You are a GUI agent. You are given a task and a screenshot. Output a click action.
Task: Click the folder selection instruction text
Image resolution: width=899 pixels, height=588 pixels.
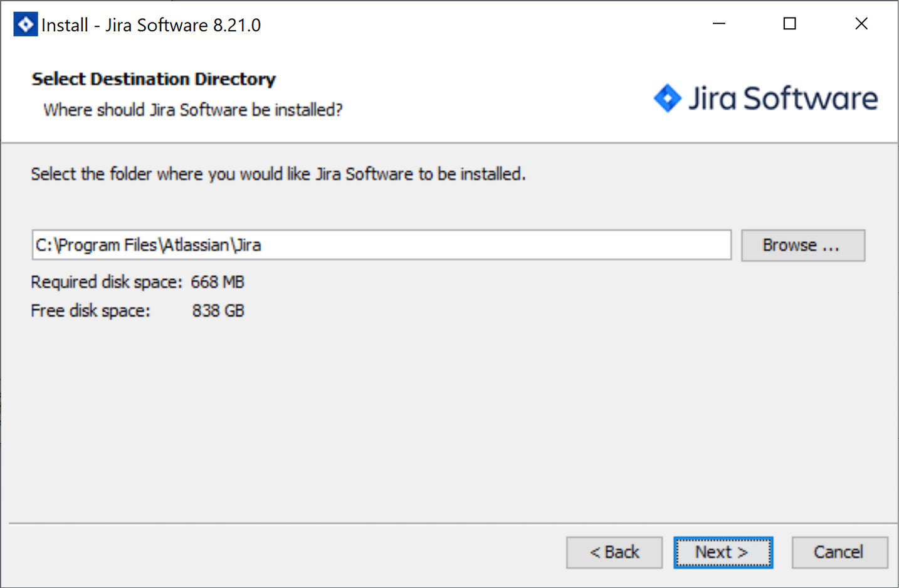(278, 174)
